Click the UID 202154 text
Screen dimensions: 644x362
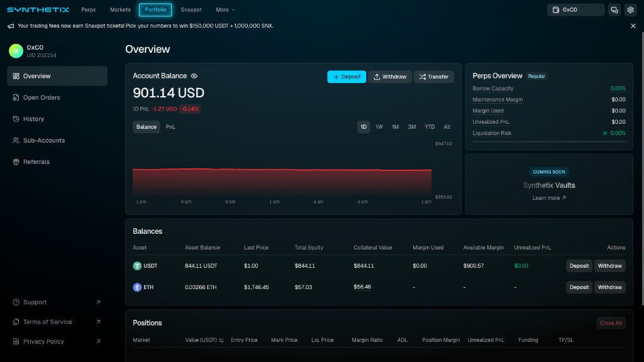tap(42, 55)
